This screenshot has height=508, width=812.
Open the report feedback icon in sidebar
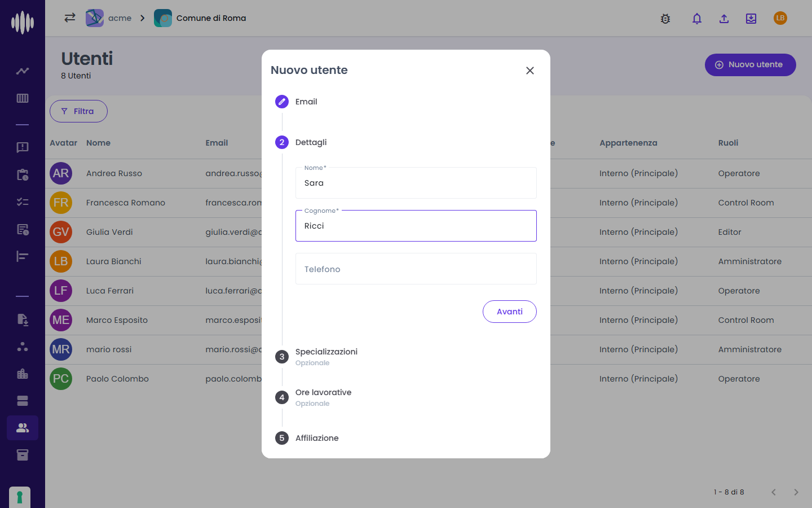[x=23, y=147]
